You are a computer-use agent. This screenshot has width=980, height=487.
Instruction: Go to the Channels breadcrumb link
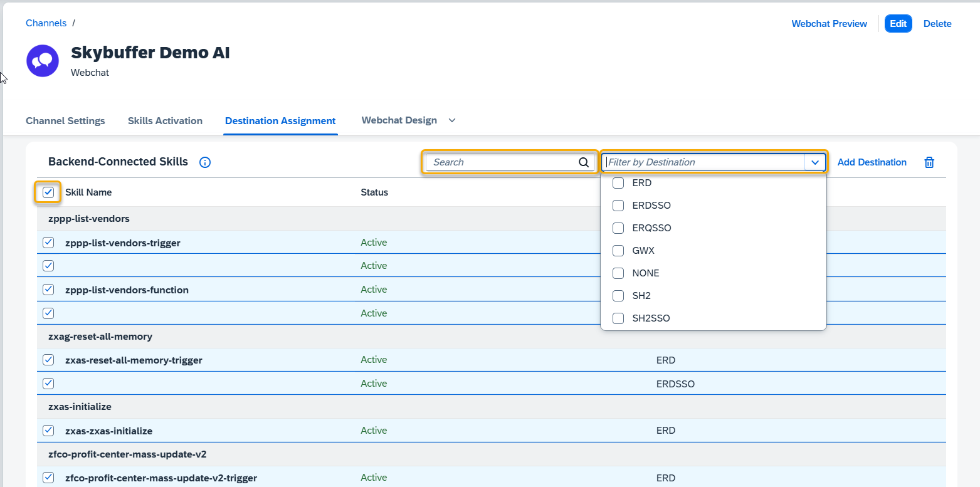coord(46,23)
